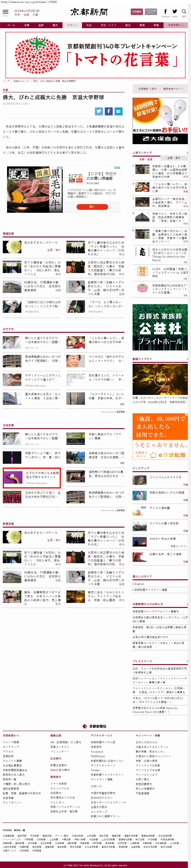The height and width of the screenshot is (868, 191).
Task: Select the スポーツ navigation tab
Action: coord(72,25)
